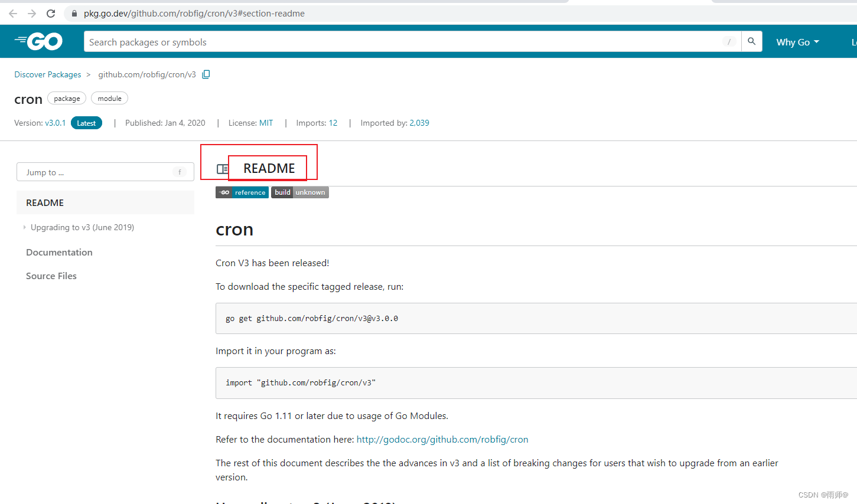Open the Why Go dropdown

[x=797, y=41]
